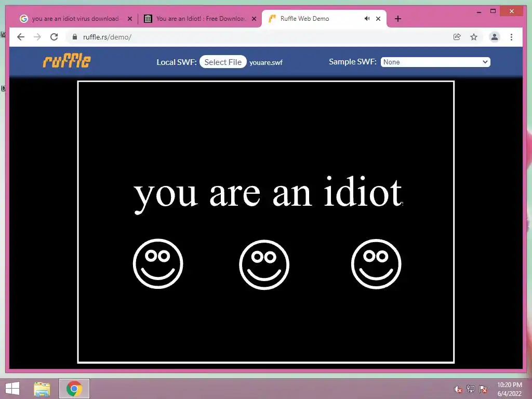The width and height of the screenshot is (532, 399).
Task: Mute the Ruffle Web Demo tab audio
Action: pos(367,19)
